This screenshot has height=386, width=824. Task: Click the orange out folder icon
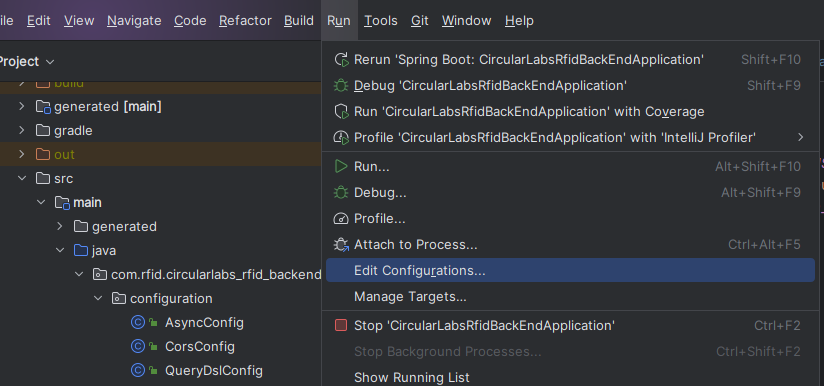[43, 154]
